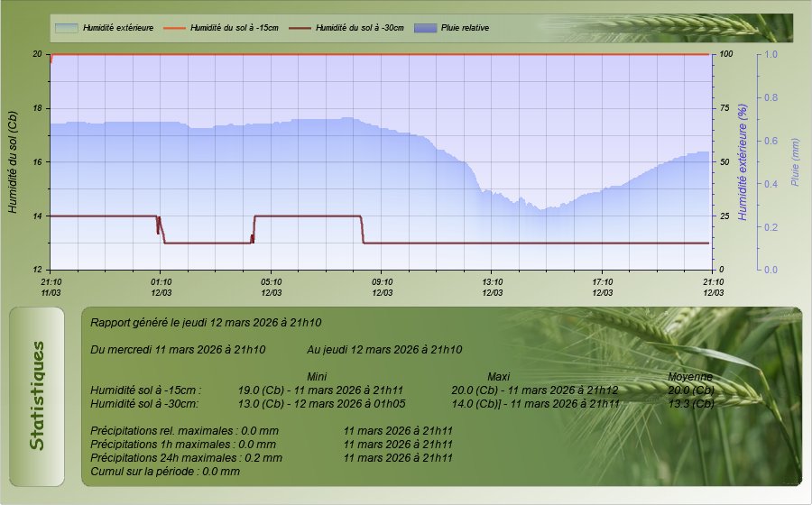The height and width of the screenshot is (505, 812).
Task: Click the Rapport généré date line
Action: (207, 322)
